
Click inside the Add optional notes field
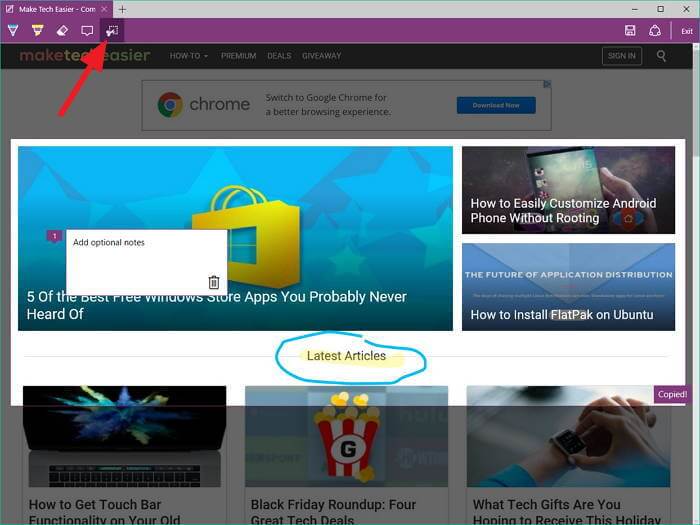coord(146,262)
